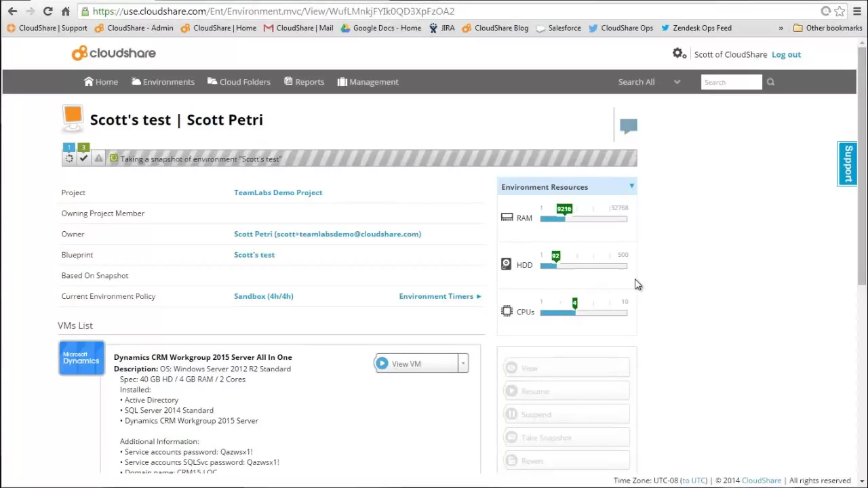Image resolution: width=868 pixels, height=488 pixels.
Task: Click the disabled Revert button
Action: (567, 461)
